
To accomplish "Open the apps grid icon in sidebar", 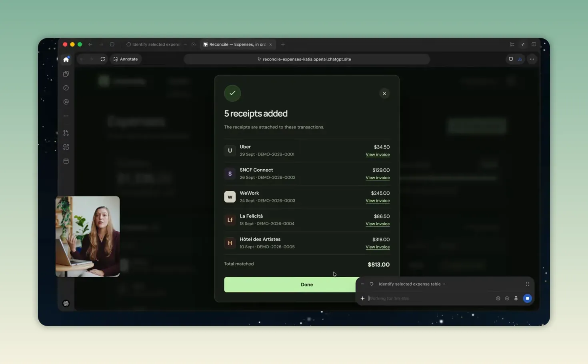I will pyautogui.click(x=66, y=147).
